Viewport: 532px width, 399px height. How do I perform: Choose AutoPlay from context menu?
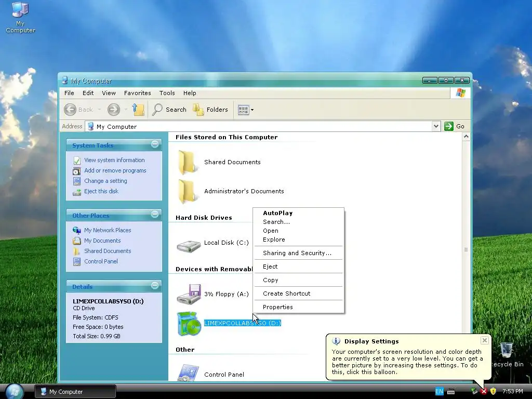[x=299, y=213]
